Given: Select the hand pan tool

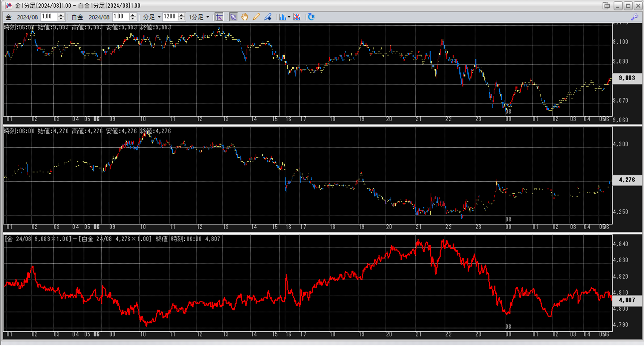Looking at the screenshot, I should [245, 17].
